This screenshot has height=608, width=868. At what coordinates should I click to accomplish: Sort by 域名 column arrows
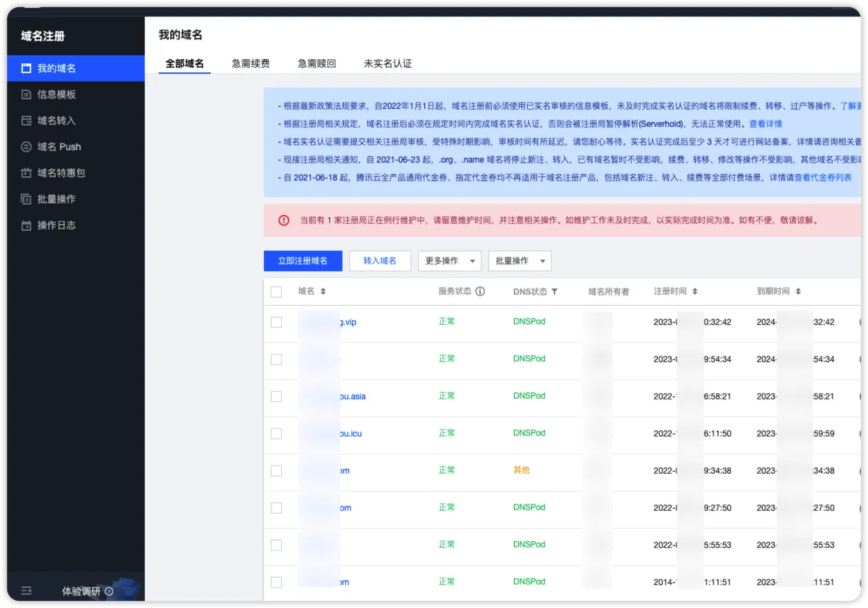point(323,291)
